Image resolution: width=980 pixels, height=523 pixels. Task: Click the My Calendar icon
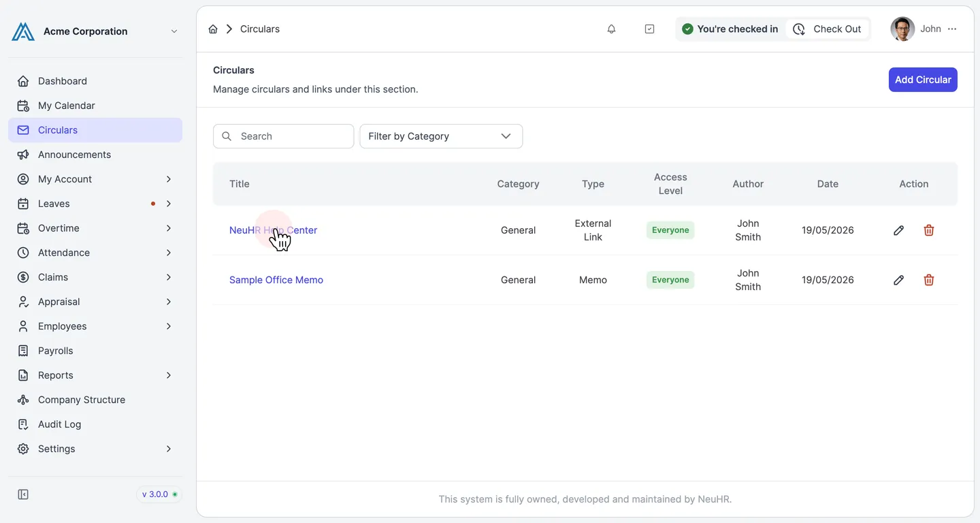tap(23, 106)
